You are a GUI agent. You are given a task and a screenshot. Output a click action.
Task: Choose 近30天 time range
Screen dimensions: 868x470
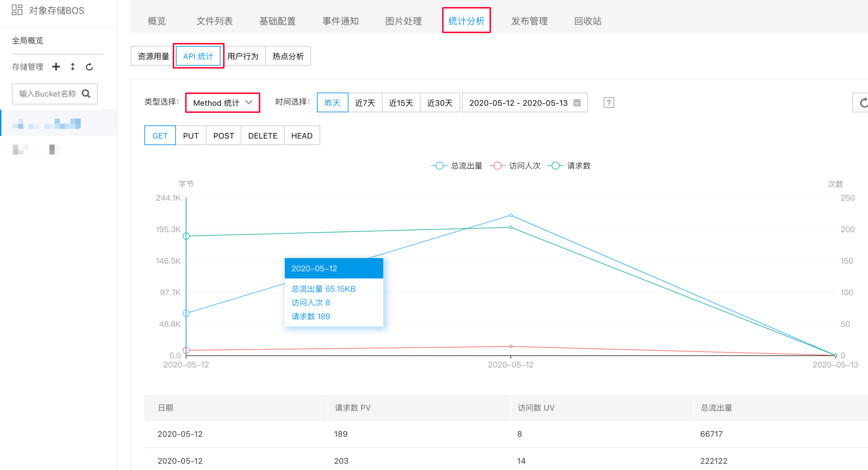(440, 103)
